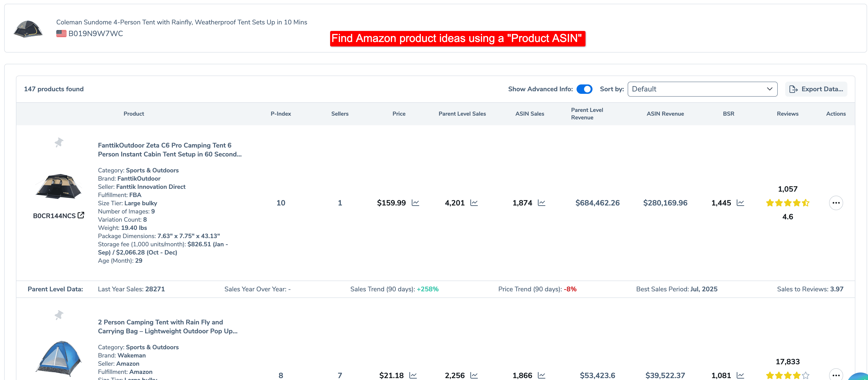Click the US flag icon beside B019N9W7WC

click(61, 33)
